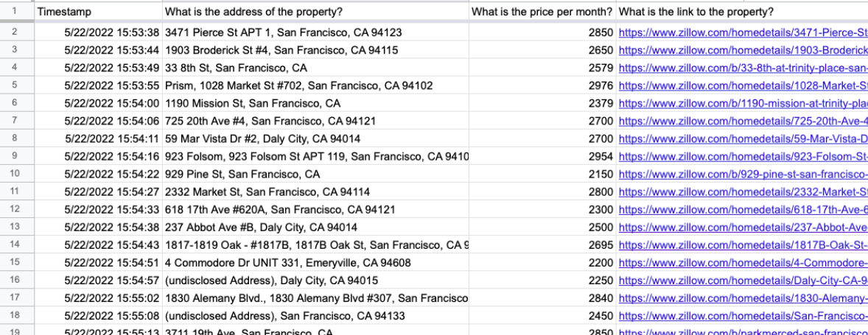This screenshot has height=335, width=868.
Task: Click the cell with price 2976
Action: point(542,85)
